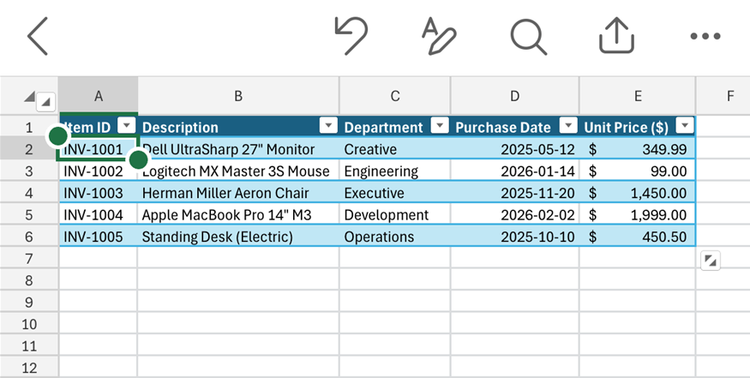The image size is (750, 378).
Task: Tap the back arrow icon
Action: coord(37,36)
